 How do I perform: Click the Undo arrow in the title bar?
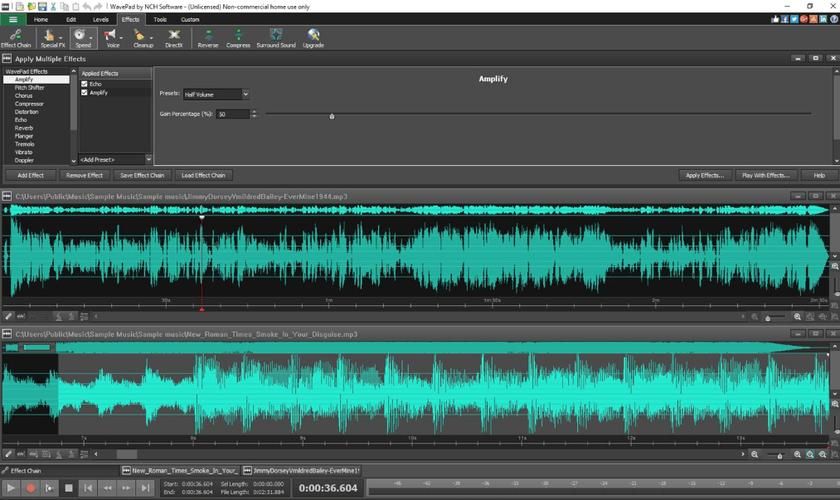click(87, 6)
